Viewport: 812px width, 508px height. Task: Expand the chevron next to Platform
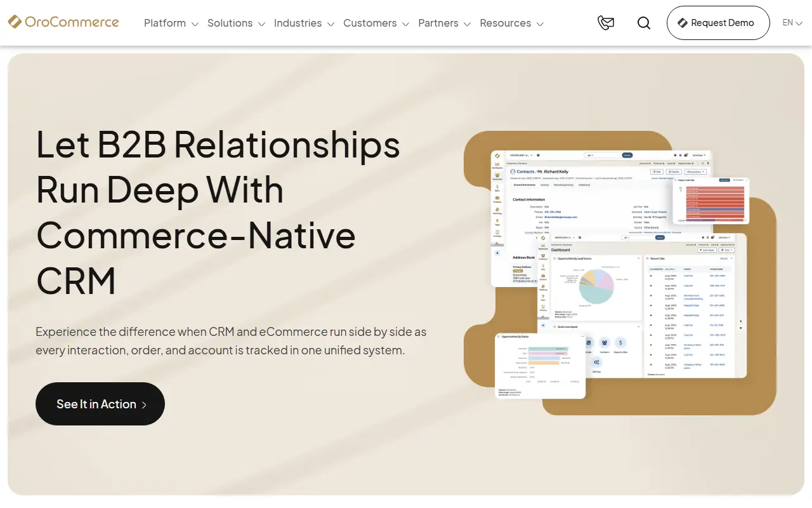pos(195,24)
